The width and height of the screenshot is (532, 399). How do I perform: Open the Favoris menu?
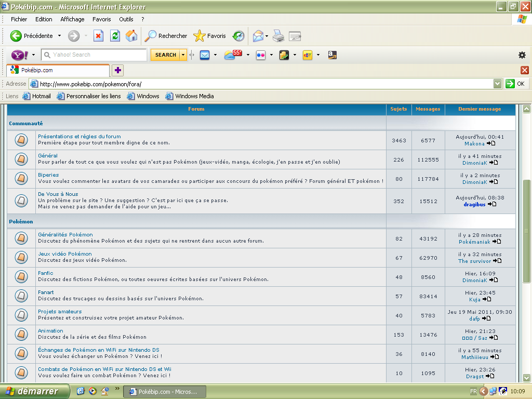(102, 19)
